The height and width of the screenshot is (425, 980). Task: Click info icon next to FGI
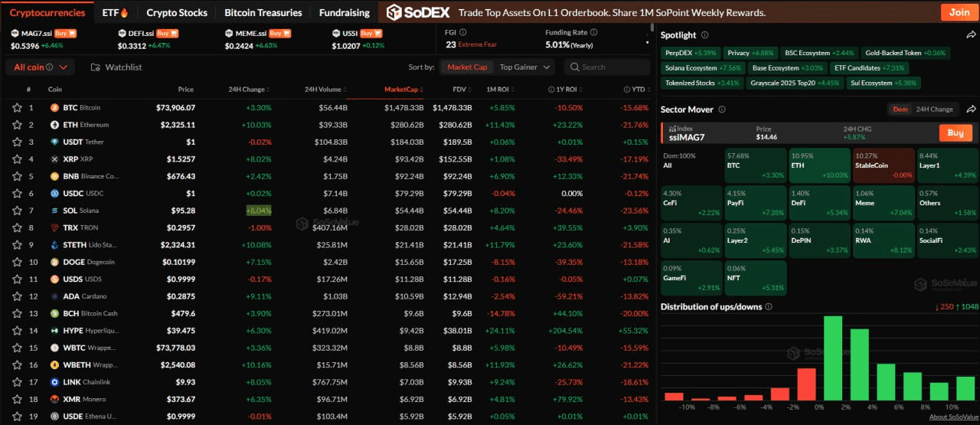(x=462, y=33)
